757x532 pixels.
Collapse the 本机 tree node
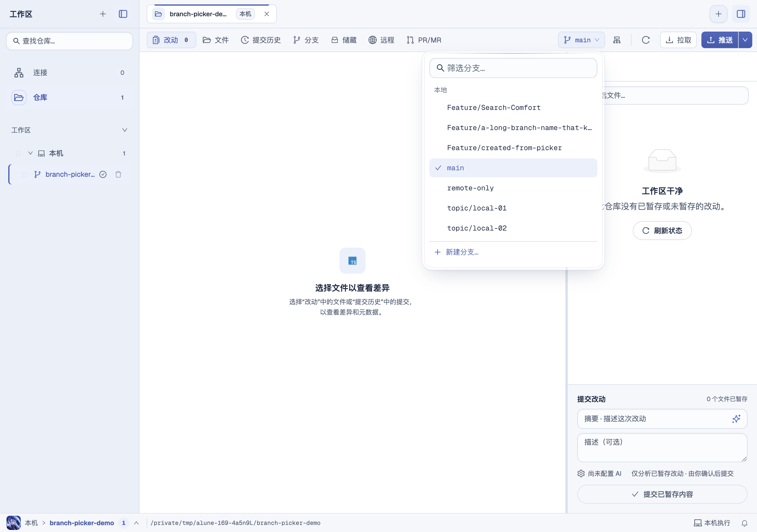30,153
